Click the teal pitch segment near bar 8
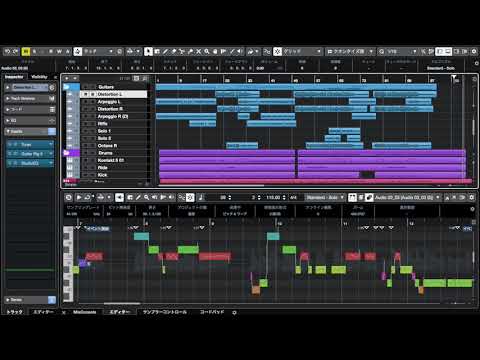Screen dimensions: 480x360 pos(141,236)
